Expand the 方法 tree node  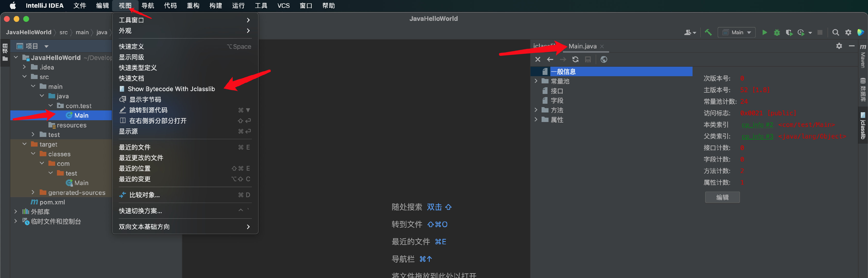[x=536, y=110]
